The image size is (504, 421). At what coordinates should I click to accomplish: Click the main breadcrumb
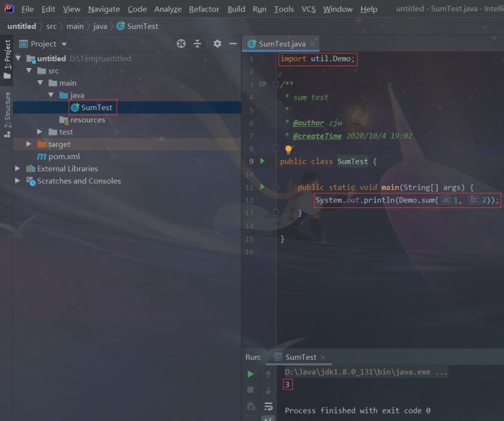coord(75,26)
